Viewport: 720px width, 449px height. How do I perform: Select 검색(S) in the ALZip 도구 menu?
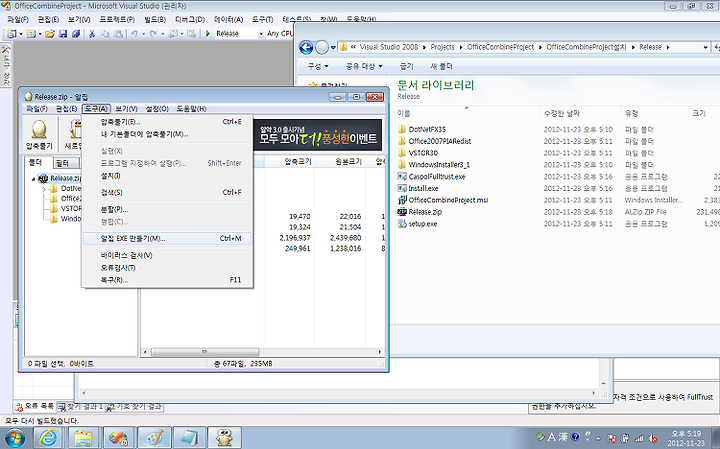168,192
